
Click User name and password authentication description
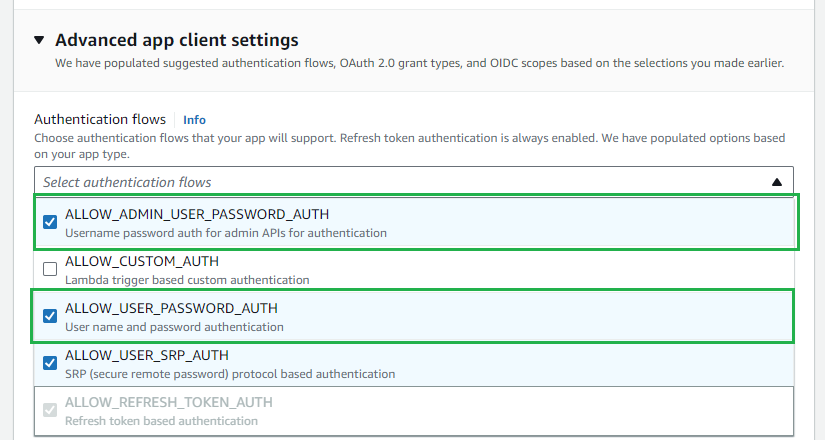174,327
